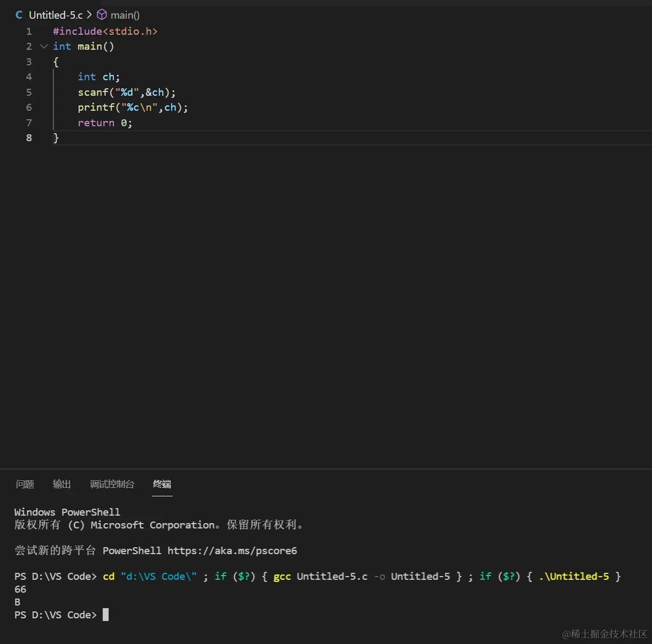Open Untitled-5.c breadcrumb item
The image size is (652, 644).
[x=56, y=15]
